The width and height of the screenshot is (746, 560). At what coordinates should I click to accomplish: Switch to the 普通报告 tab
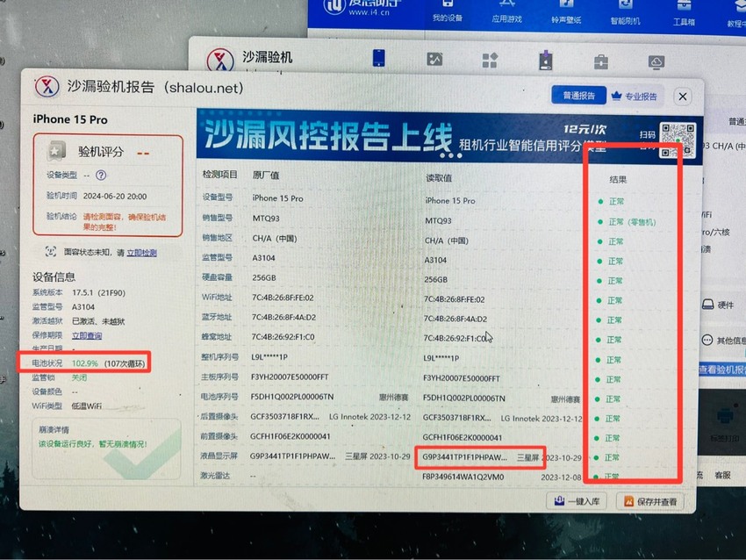point(578,95)
